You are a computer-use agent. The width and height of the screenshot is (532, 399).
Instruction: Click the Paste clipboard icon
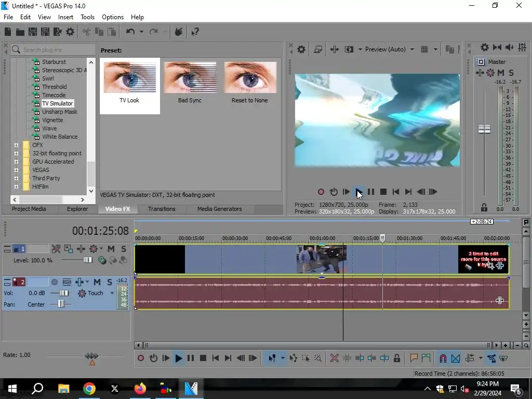point(112,32)
